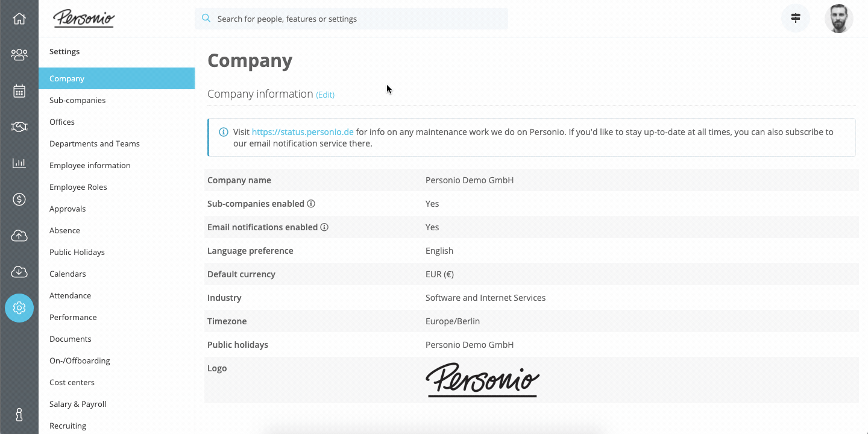The image size is (868, 434).
Task: Go to Salary & Payroll settings
Action: (78, 404)
